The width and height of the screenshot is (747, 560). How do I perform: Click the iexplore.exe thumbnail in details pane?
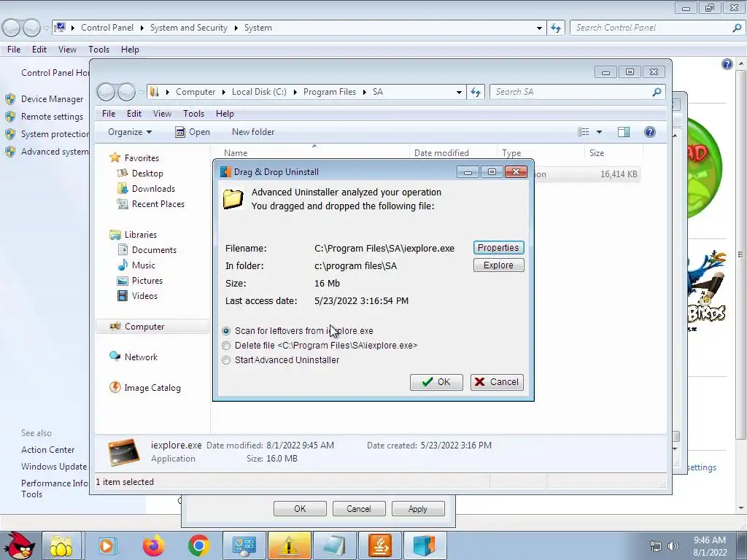pos(124,451)
